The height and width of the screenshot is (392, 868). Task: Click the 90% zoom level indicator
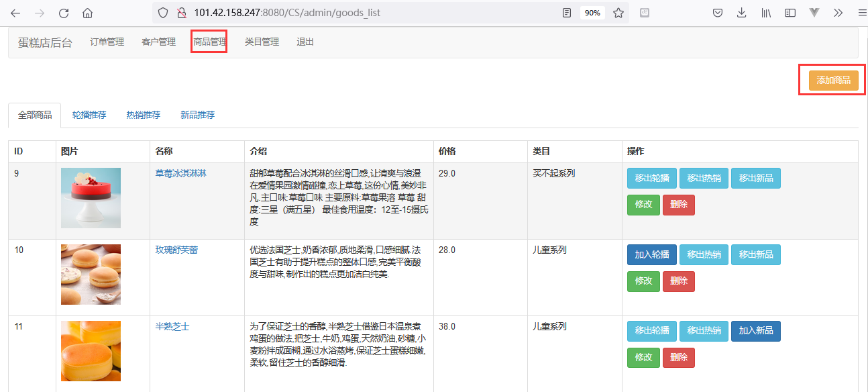592,13
